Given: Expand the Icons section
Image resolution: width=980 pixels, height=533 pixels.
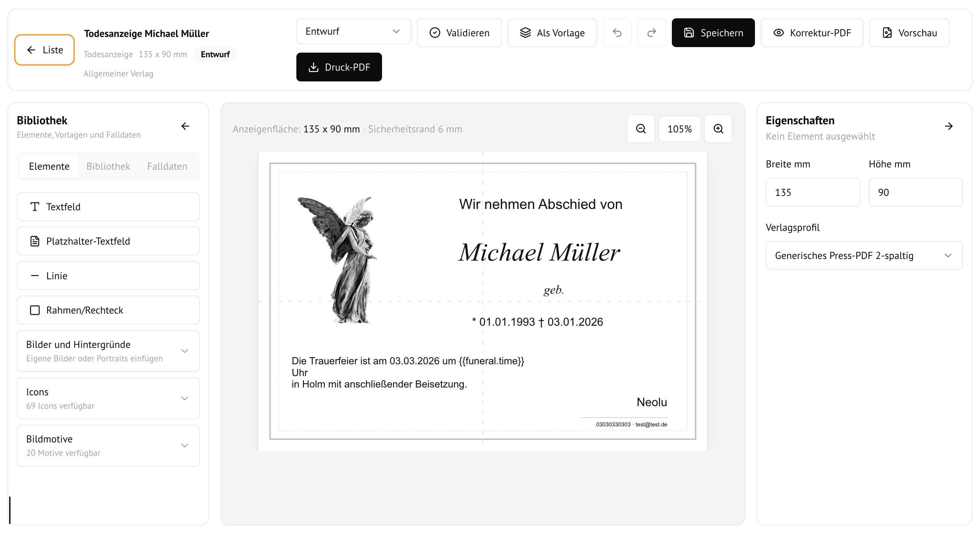Looking at the screenshot, I should [108, 398].
